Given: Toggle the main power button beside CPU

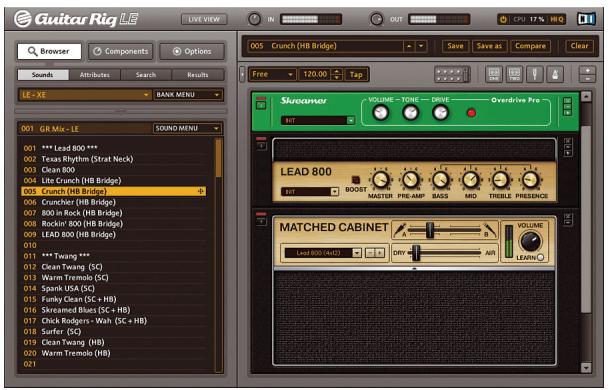Looking at the screenshot, I should [x=503, y=19].
